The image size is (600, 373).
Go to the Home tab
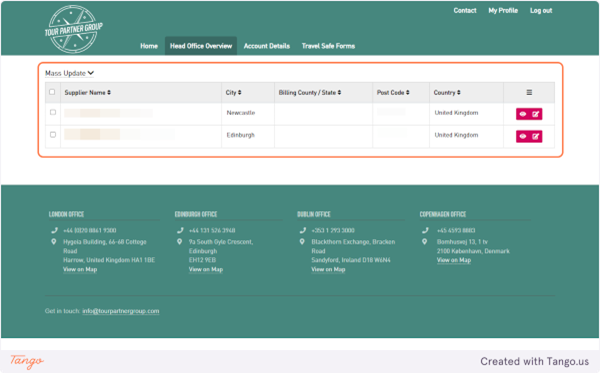(149, 46)
